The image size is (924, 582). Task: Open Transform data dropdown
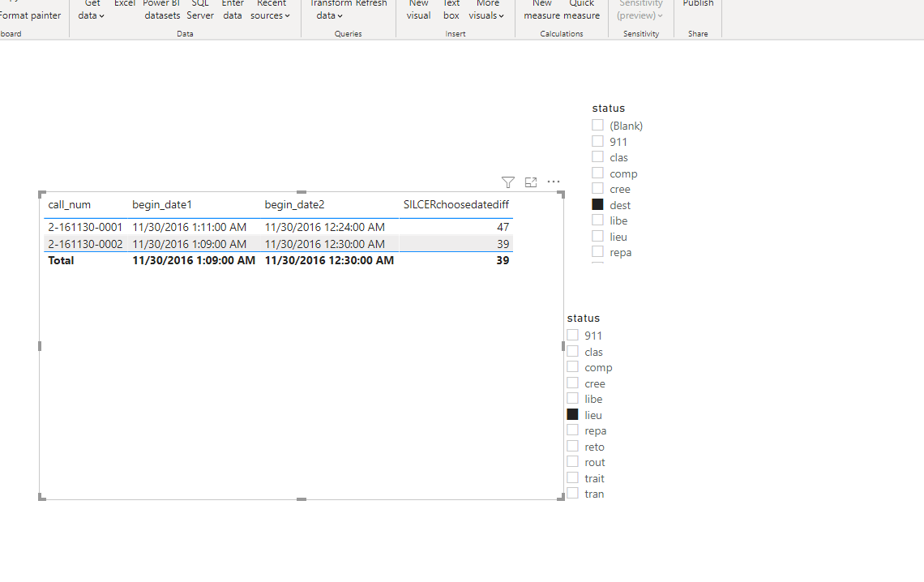pos(329,10)
